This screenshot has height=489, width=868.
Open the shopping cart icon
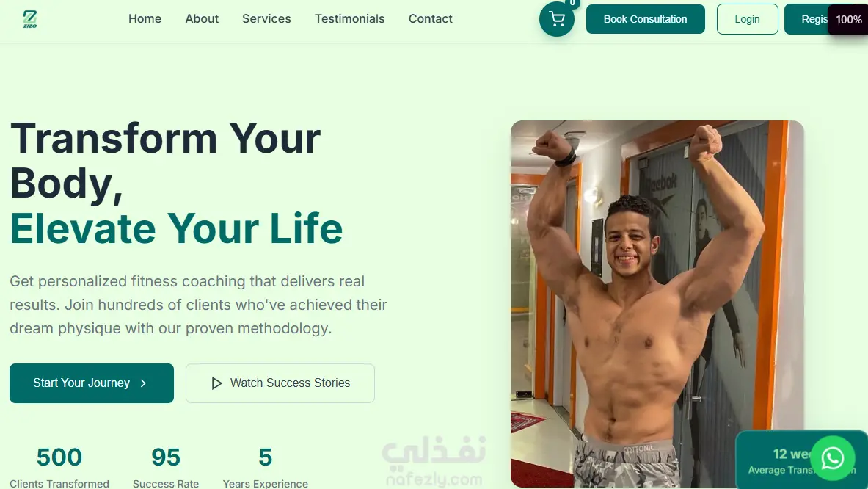(x=556, y=19)
